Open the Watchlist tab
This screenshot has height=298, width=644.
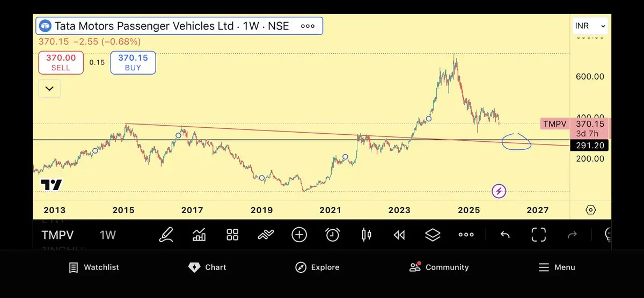click(94, 267)
